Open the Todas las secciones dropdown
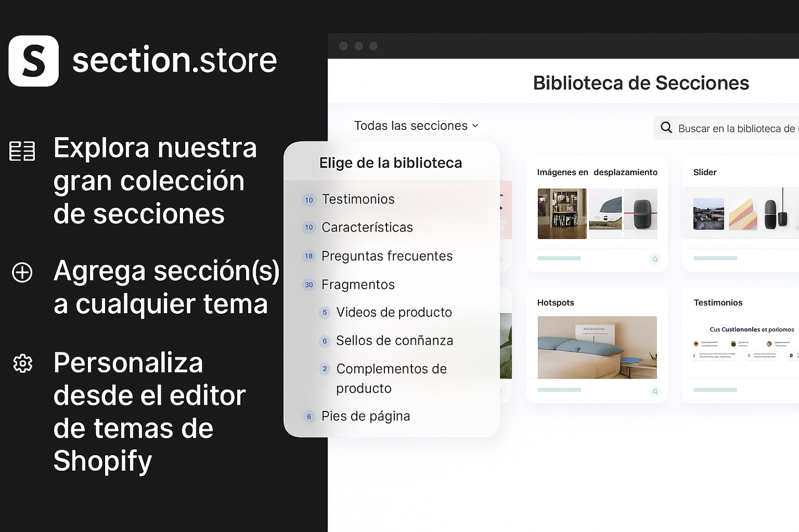 (x=416, y=126)
